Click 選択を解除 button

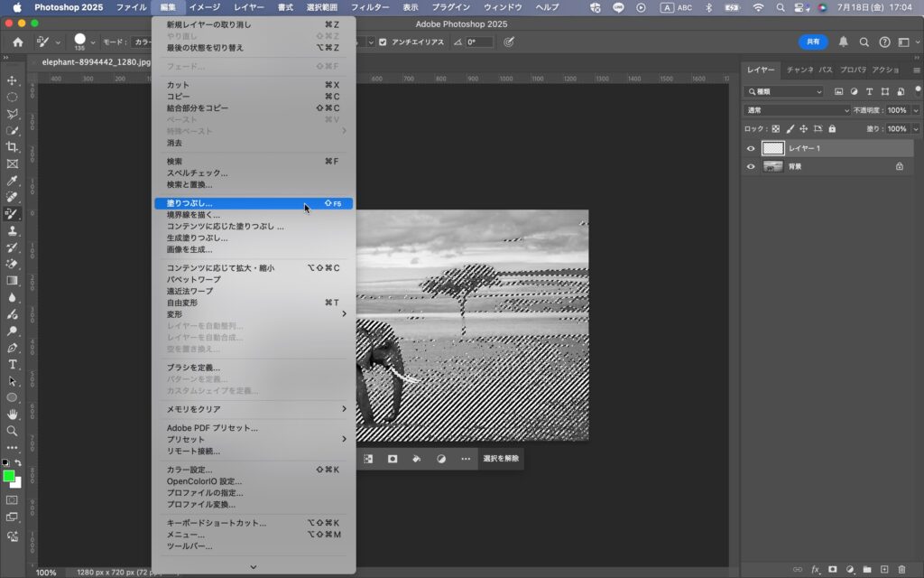pos(501,459)
